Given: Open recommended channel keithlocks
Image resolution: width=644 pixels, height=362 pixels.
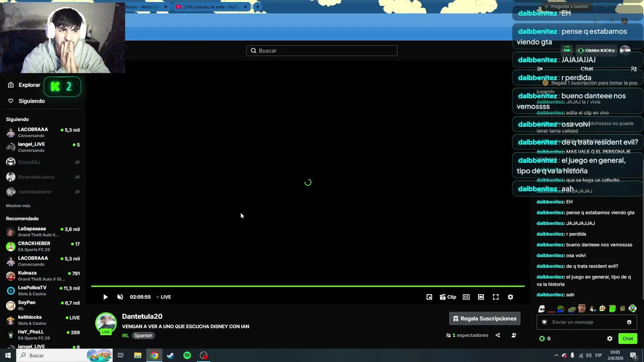Looking at the screenshot, I should coord(43,320).
